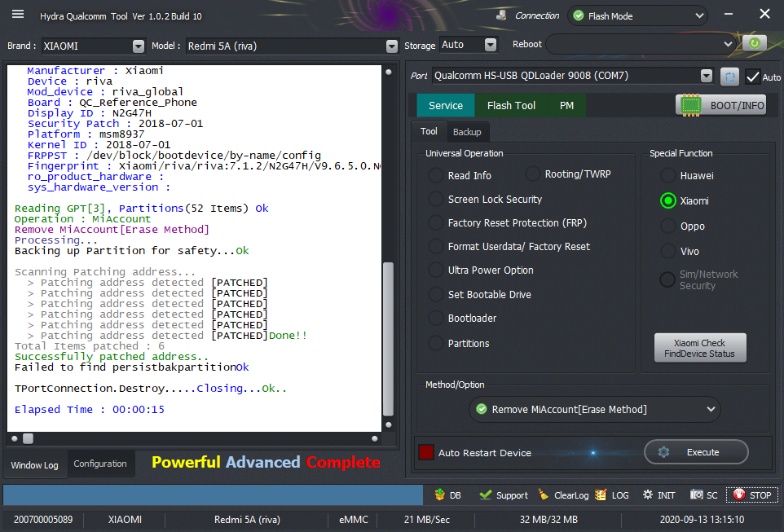Refresh the COM port list
Viewport: 784px width, 532px height.
pyautogui.click(x=729, y=77)
